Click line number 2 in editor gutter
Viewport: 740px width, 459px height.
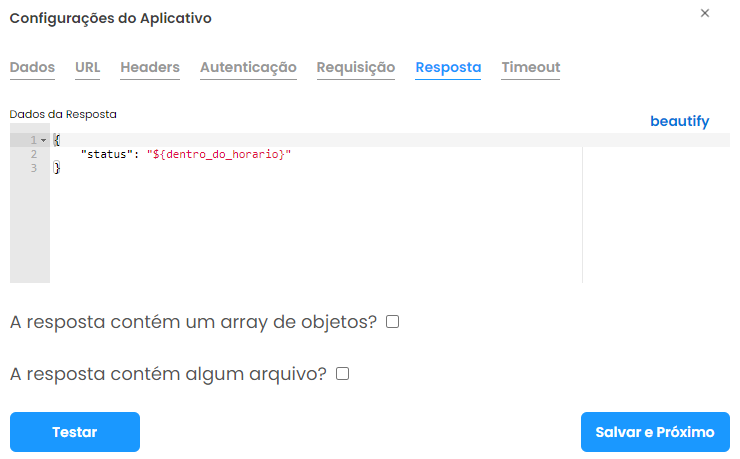pyautogui.click(x=34, y=155)
